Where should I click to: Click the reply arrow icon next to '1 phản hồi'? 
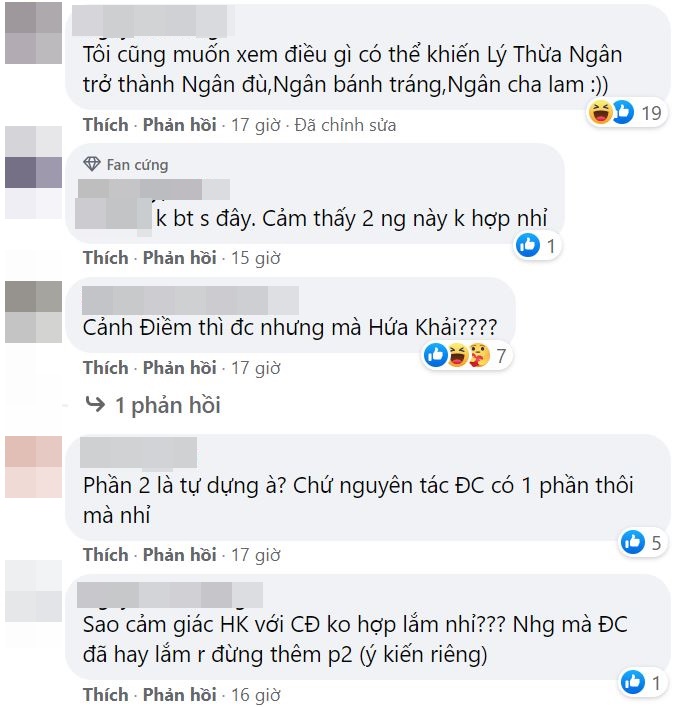tap(95, 404)
